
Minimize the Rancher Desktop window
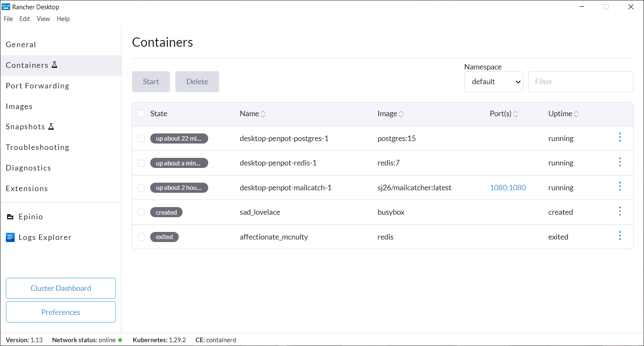[x=582, y=7]
